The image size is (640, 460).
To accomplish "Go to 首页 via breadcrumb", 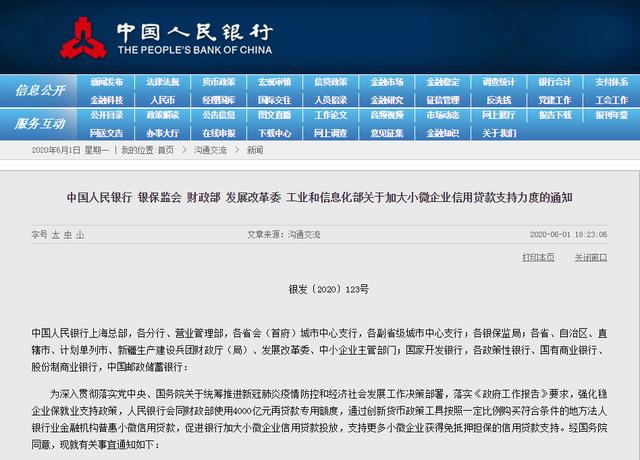I will (x=166, y=150).
